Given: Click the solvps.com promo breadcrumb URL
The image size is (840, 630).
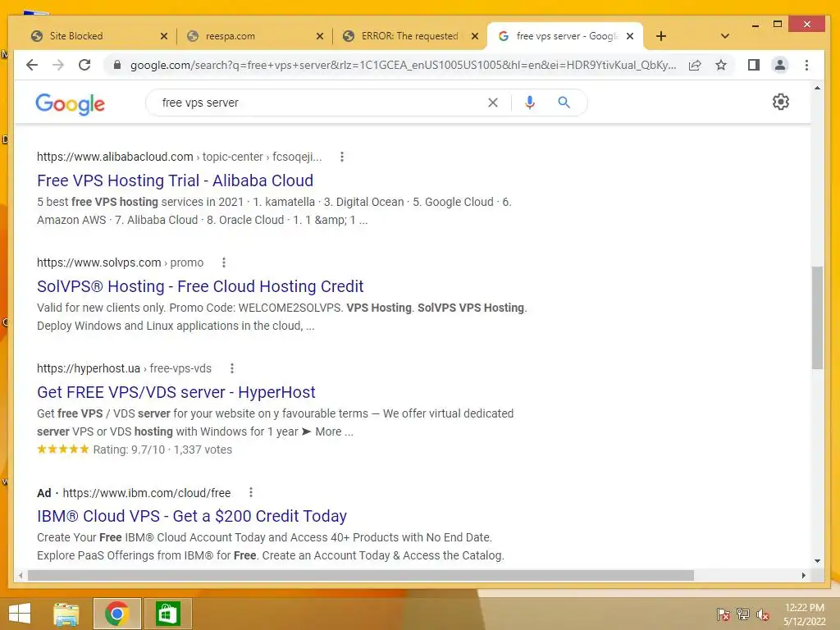Looking at the screenshot, I should coord(120,262).
